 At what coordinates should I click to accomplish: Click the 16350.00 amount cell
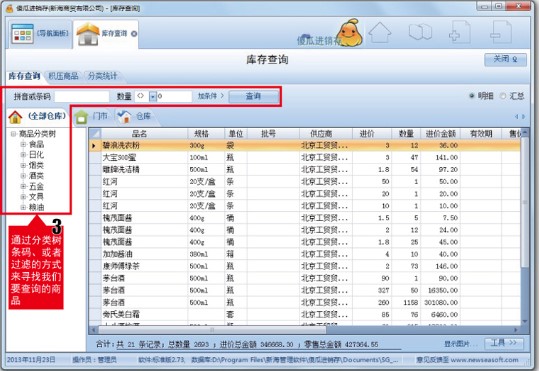(440, 290)
